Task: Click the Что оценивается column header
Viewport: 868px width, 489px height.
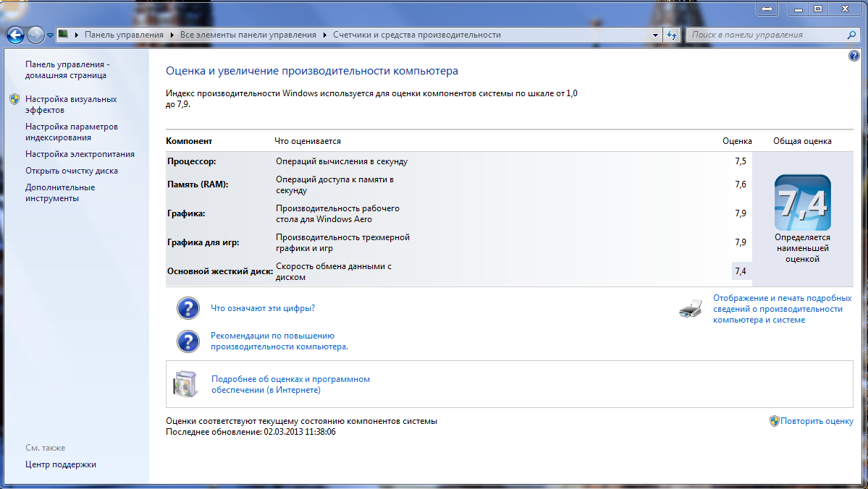Action: (308, 141)
